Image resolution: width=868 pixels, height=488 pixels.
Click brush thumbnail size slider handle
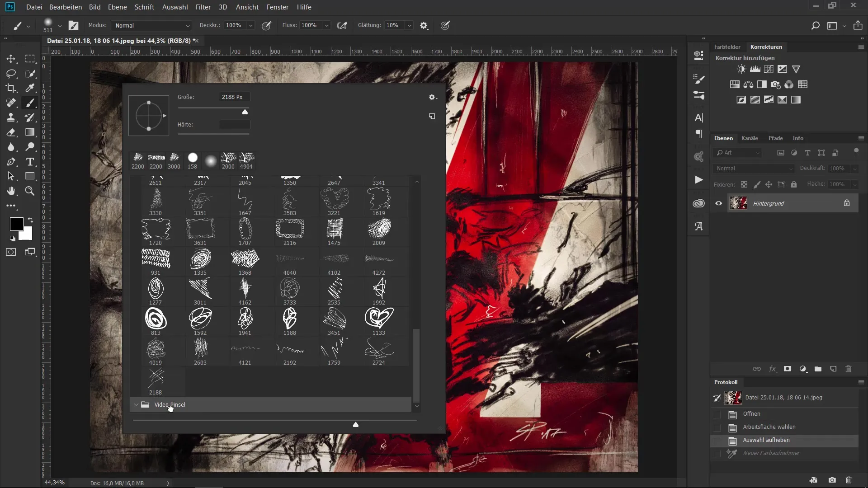pyautogui.click(x=356, y=424)
